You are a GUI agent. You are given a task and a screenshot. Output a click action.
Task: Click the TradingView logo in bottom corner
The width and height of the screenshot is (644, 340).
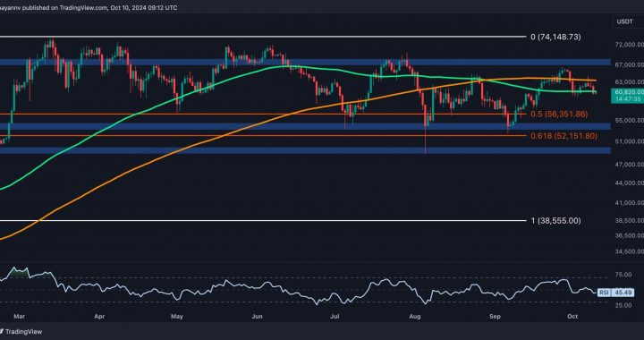[21, 331]
